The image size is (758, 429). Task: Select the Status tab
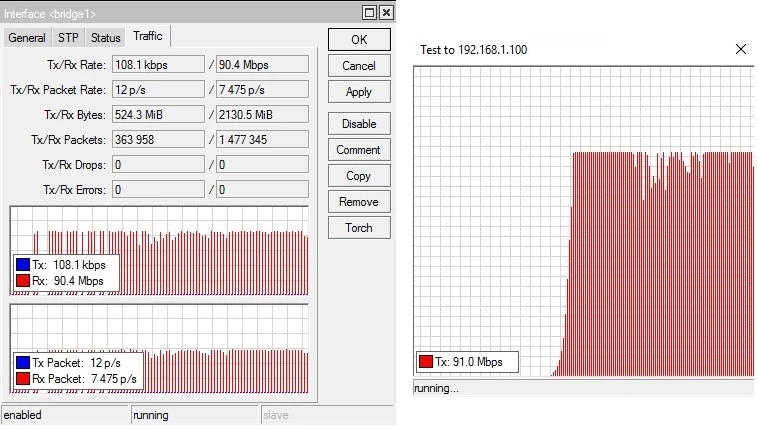tap(105, 38)
